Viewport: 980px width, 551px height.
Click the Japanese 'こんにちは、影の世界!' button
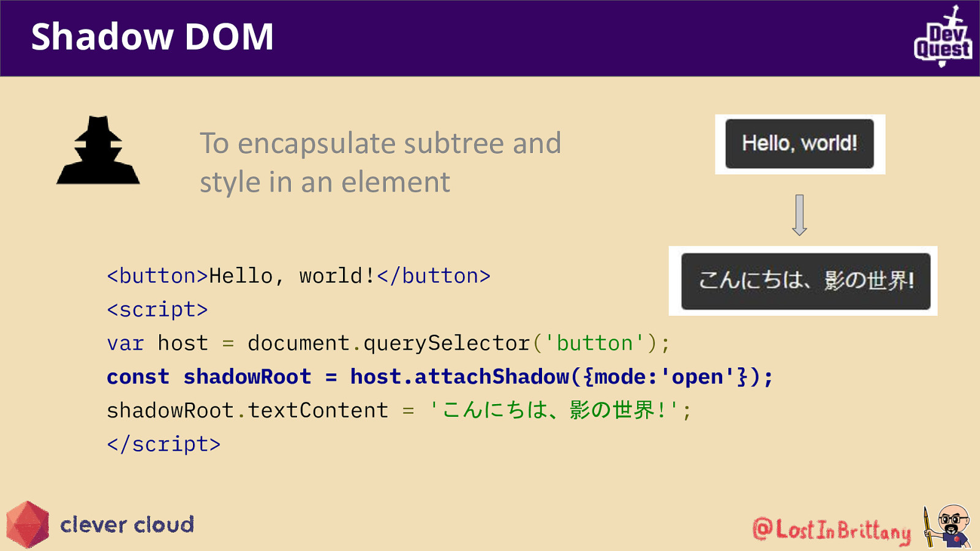805,281
